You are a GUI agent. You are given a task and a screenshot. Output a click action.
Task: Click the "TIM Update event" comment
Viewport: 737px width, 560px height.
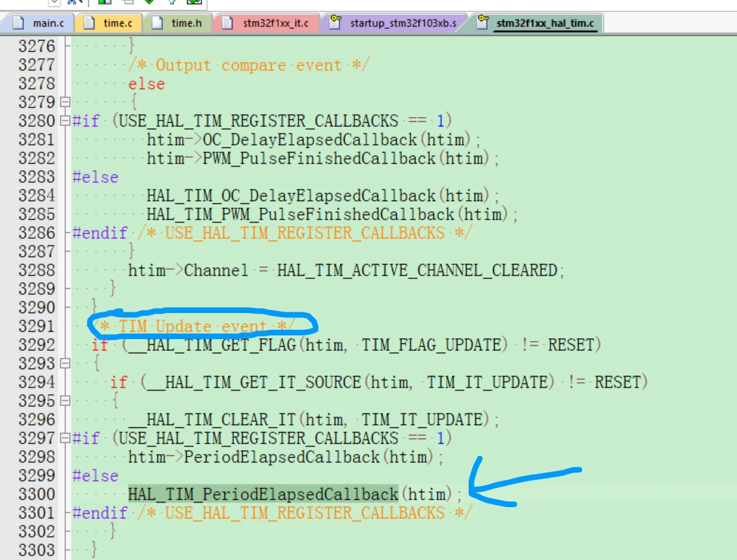pos(193,326)
